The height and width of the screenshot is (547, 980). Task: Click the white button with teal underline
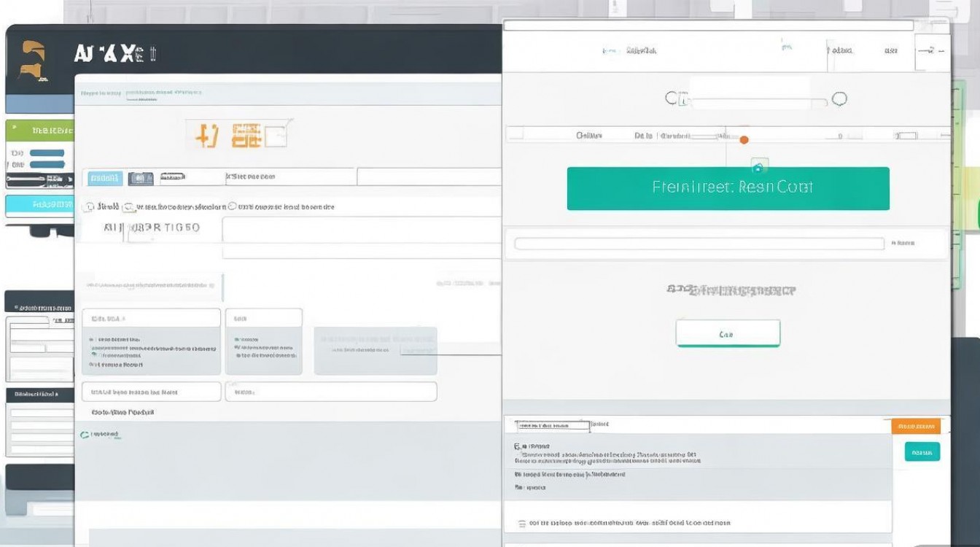pyautogui.click(x=728, y=333)
